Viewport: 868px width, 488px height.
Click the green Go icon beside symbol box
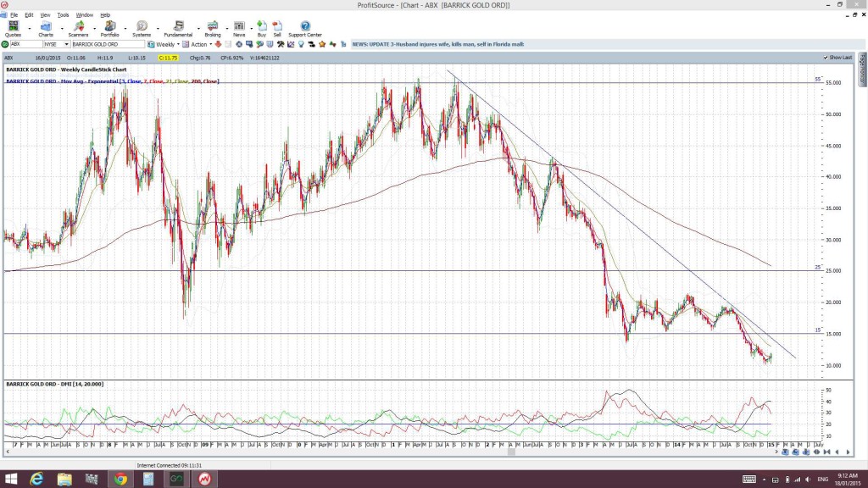point(5,44)
